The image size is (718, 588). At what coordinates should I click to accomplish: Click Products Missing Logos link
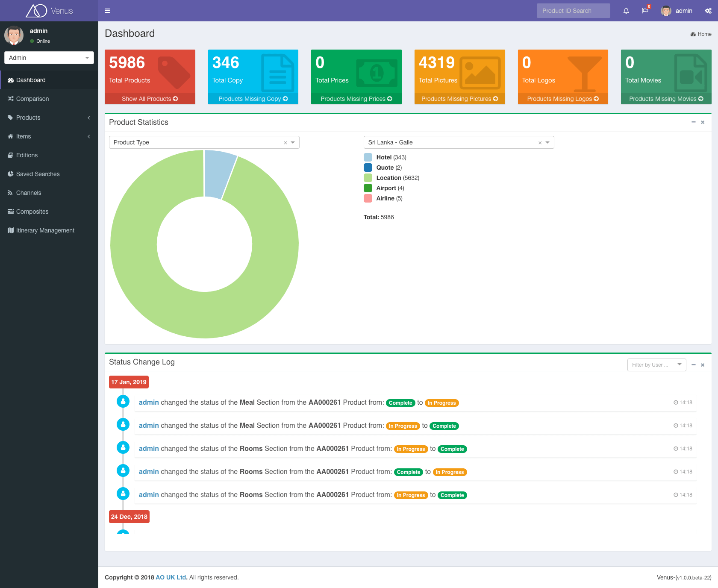point(563,99)
